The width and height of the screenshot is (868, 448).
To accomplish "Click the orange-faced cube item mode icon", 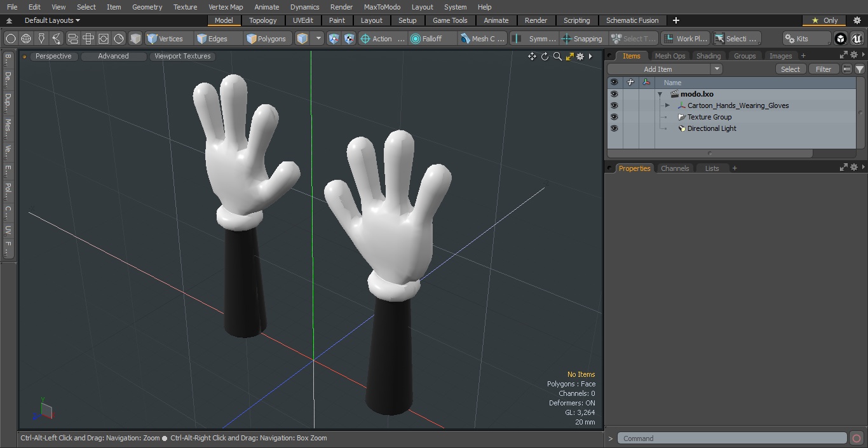I will 302,39.
